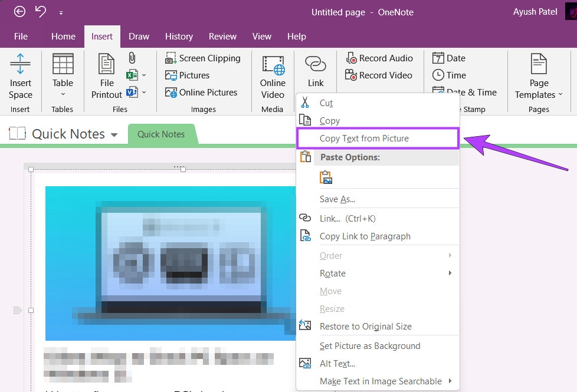
Task: Expand the Page Templates dropdown arrow
Action: 560,94
